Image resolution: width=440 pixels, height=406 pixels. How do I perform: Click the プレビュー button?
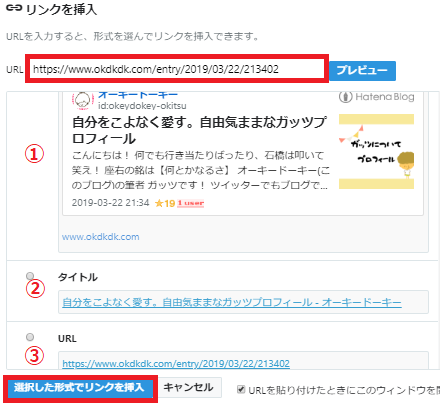[362, 70]
